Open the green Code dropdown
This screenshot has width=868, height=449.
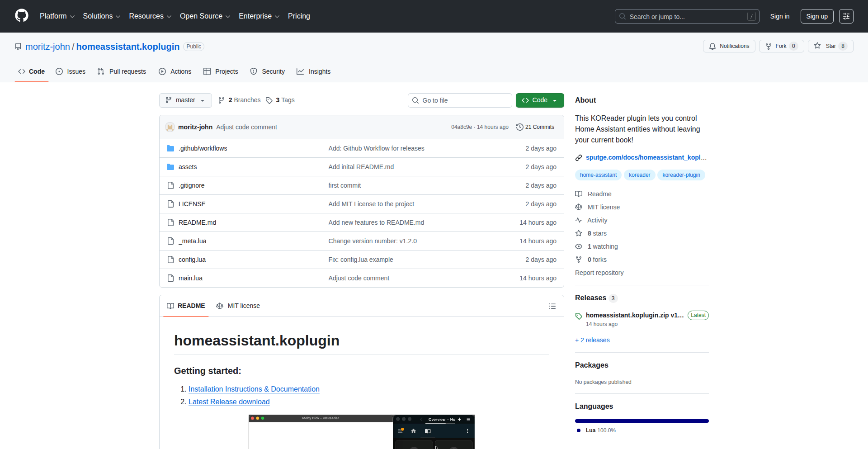(539, 100)
